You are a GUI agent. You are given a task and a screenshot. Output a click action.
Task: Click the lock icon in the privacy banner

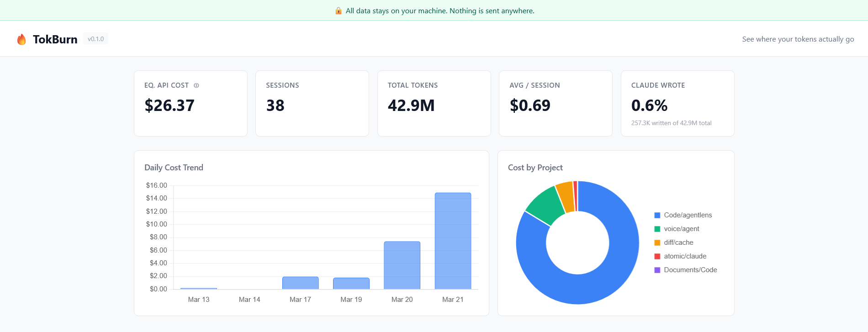[339, 11]
